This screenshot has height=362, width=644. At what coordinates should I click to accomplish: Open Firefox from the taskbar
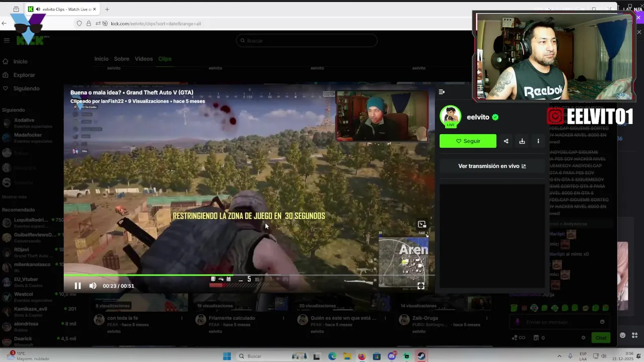[x=362, y=356]
